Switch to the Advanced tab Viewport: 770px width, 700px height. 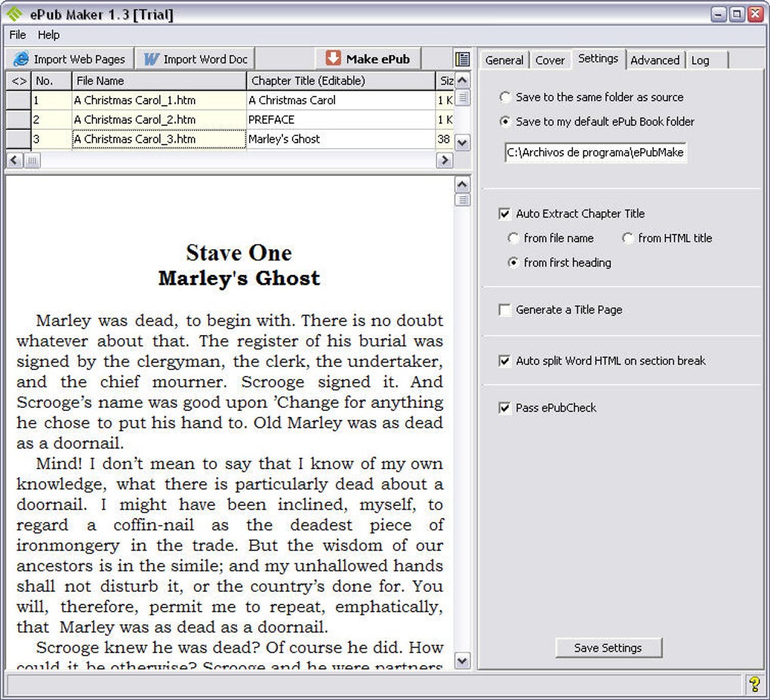pyautogui.click(x=655, y=60)
